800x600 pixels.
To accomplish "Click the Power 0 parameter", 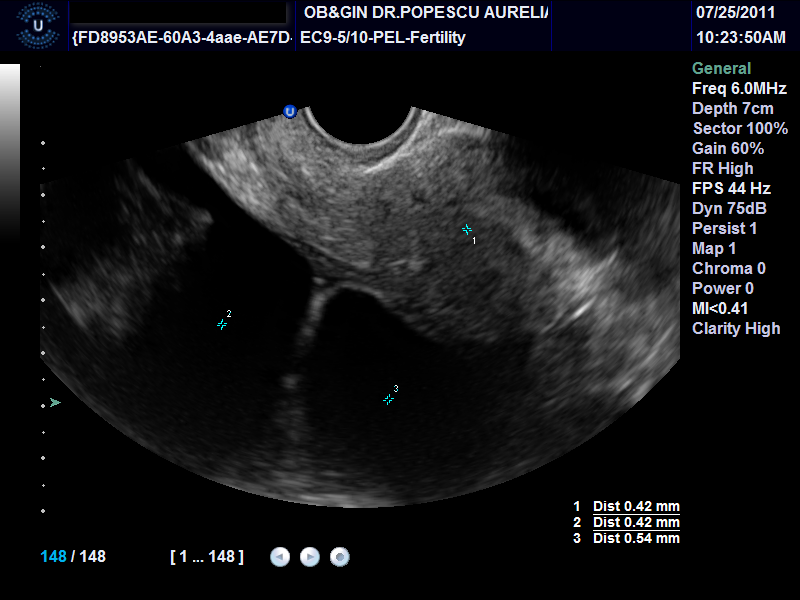I will pyautogui.click(x=722, y=288).
